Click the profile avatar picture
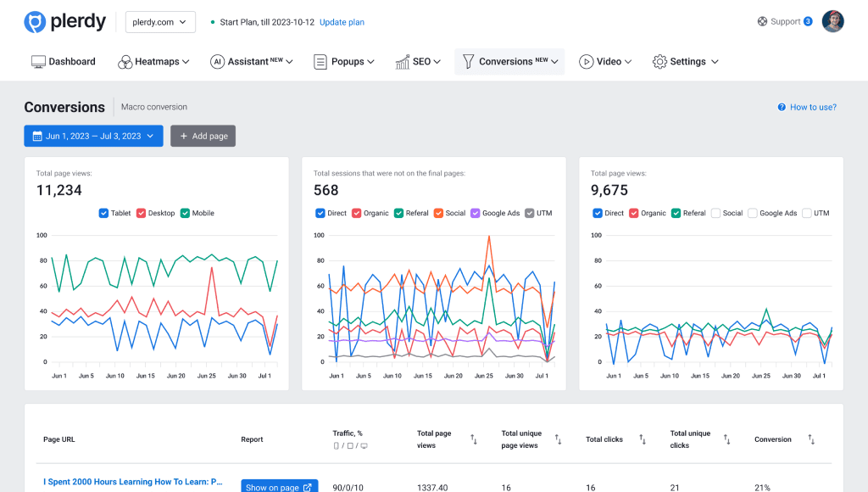Viewport: 868px width, 492px height. coord(833,21)
